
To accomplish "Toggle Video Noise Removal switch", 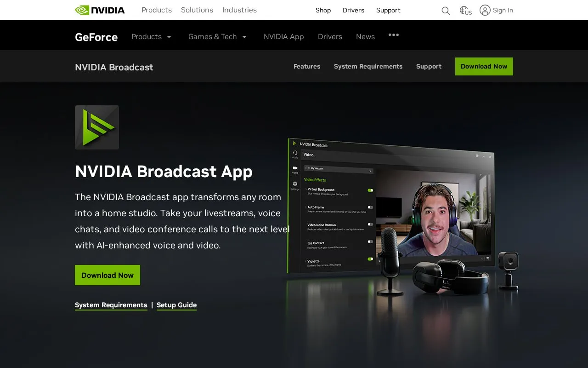I will click(370, 224).
